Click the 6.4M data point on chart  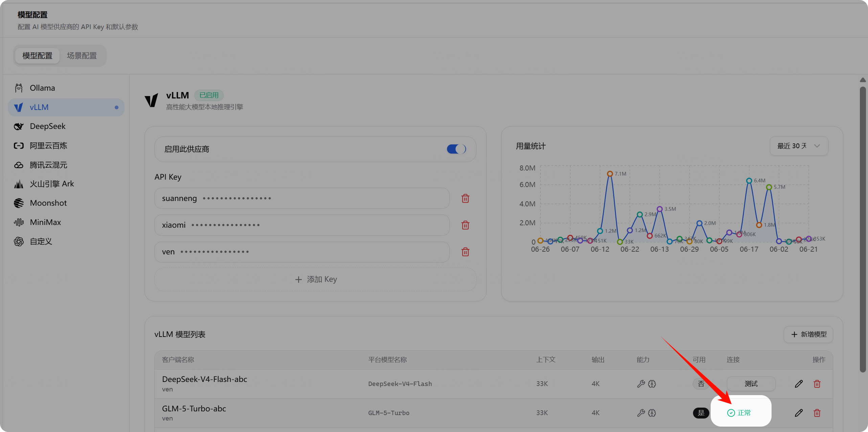(749, 181)
